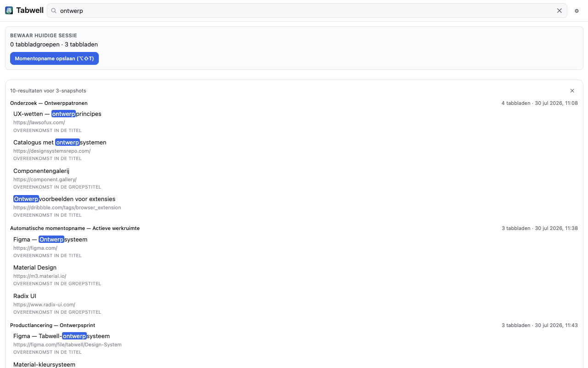Image resolution: width=588 pixels, height=368 pixels.
Task: Select 'Automatische momentopname — Actieve werkruimte' heading
Action: click(75, 228)
